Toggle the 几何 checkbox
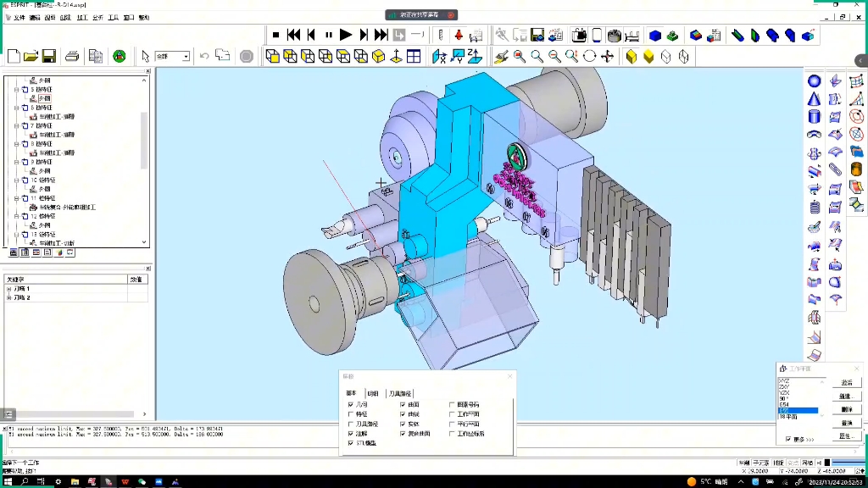868x488 pixels. tap(350, 404)
